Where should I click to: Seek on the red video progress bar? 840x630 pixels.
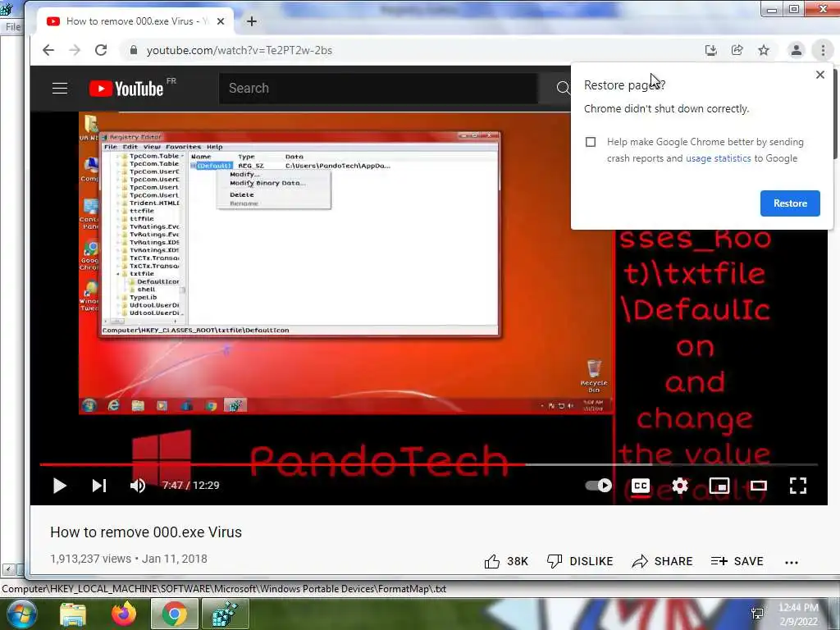(428, 464)
